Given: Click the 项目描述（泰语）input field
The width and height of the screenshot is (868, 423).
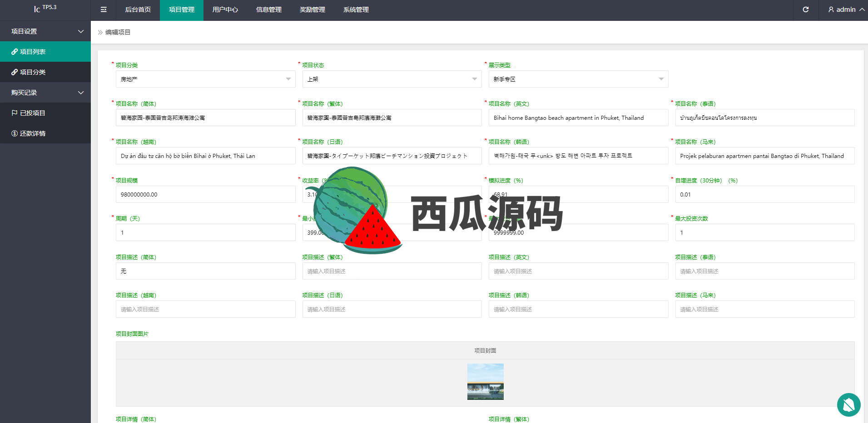Looking at the screenshot, I should coord(765,271).
